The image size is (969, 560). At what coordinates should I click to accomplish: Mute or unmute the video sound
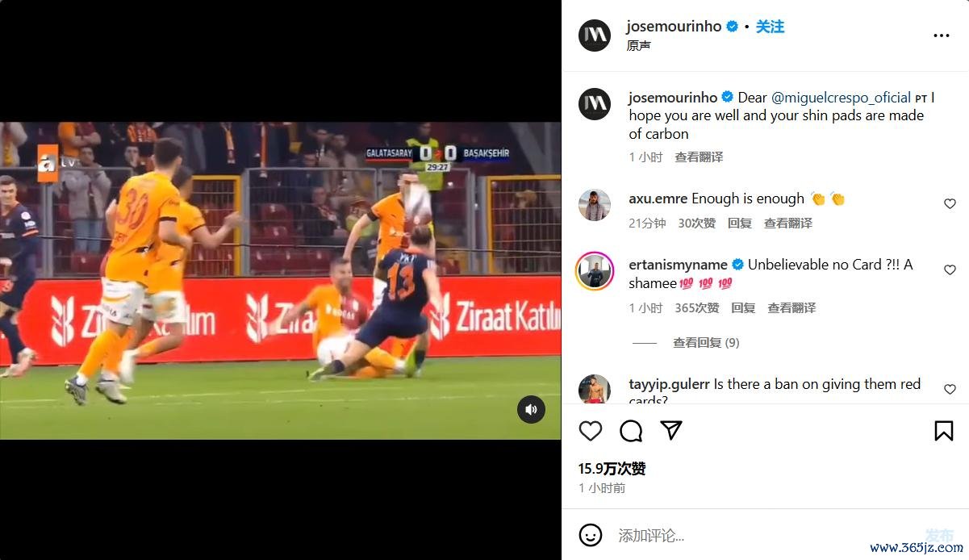[x=531, y=410]
